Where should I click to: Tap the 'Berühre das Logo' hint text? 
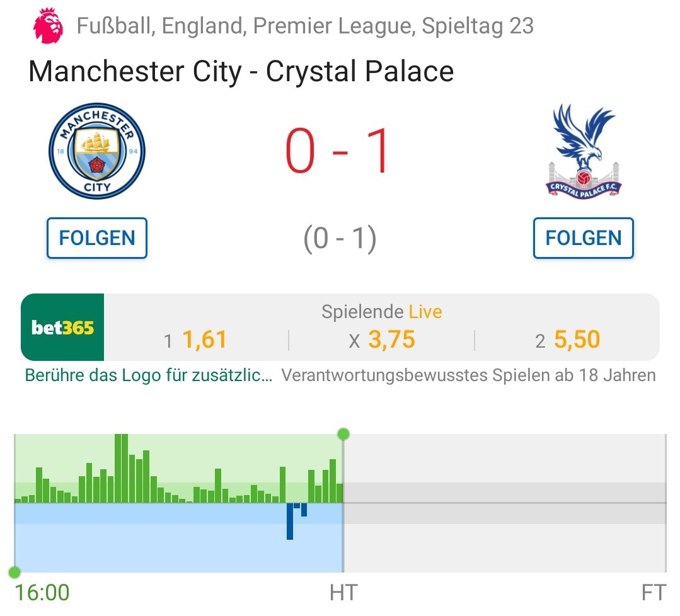149,375
